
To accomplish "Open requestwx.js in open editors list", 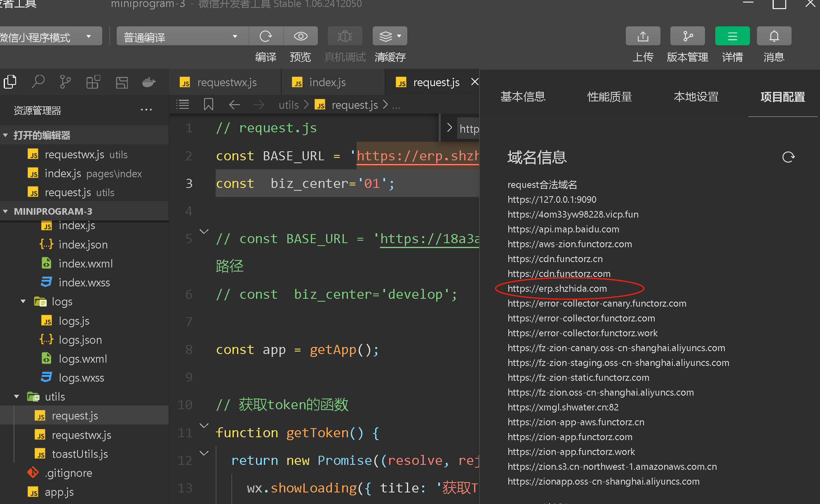I will 85,155.
